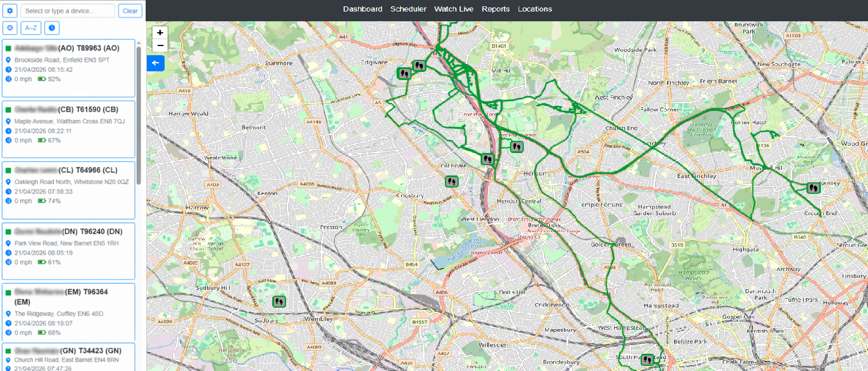Open the Reports section
This screenshot has height=371, width=868.
(496, 9)
